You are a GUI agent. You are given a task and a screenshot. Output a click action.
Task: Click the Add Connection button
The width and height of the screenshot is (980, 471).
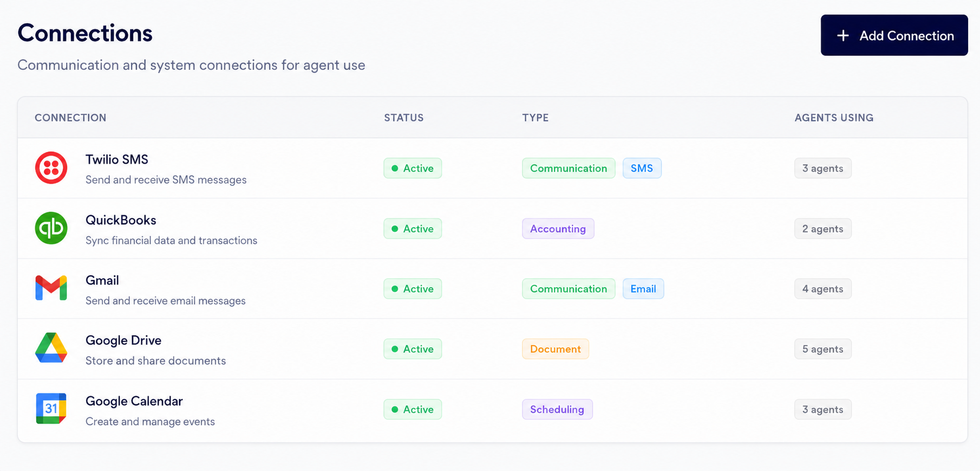[x=894, y=35]
